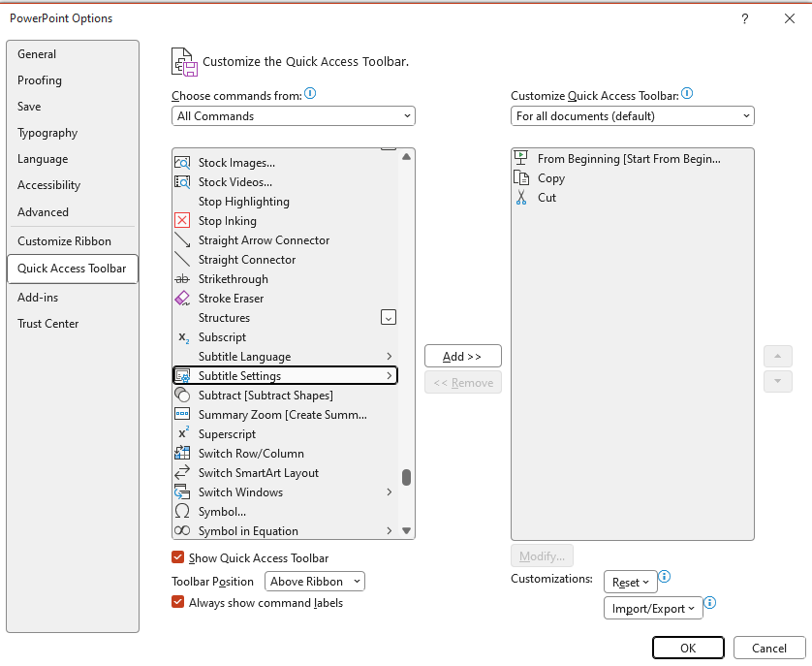Click the Symbol in Equation infinity icon
Image resolution: width=812 pixels, height=666 pixels.
[182, 530]
